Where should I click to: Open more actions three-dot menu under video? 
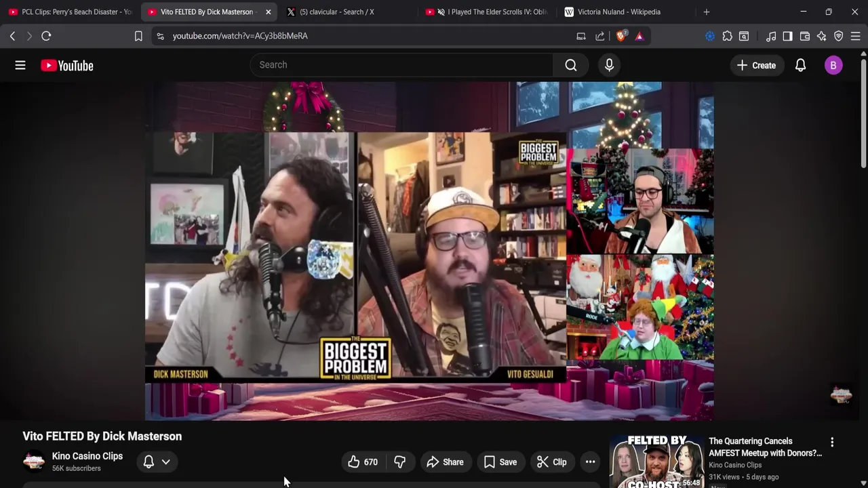591,462
